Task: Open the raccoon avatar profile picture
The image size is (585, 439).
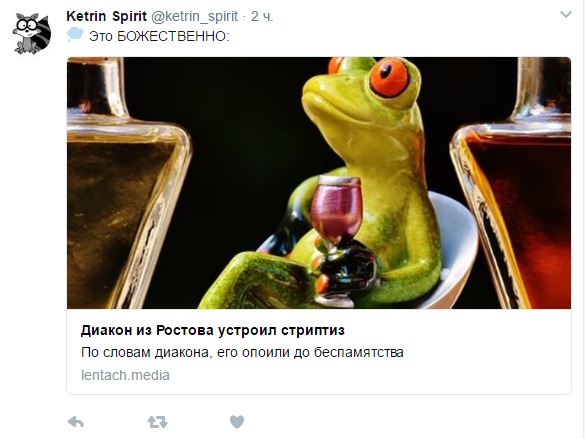Action: pyautogui.click(x=32, y=34)
